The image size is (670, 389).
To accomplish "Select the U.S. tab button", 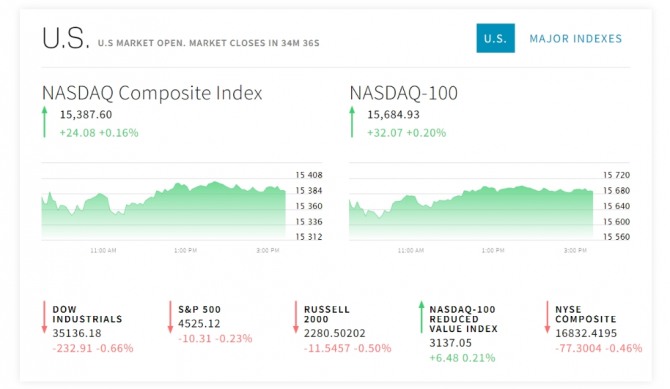I will [496, 38].
